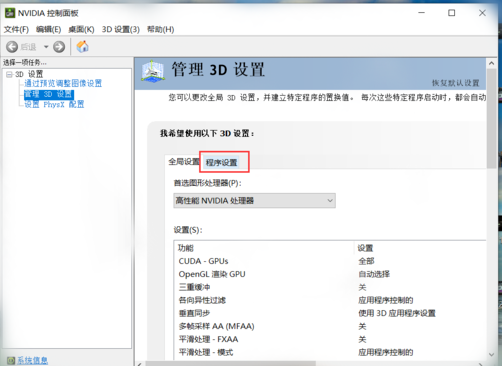Select the 三重缓冲 row

tap(330, 287)
